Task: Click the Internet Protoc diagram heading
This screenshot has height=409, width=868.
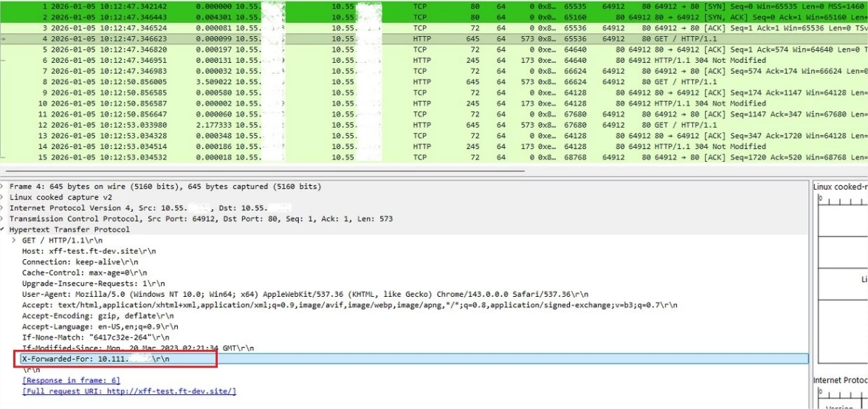Action: point(840,380)
